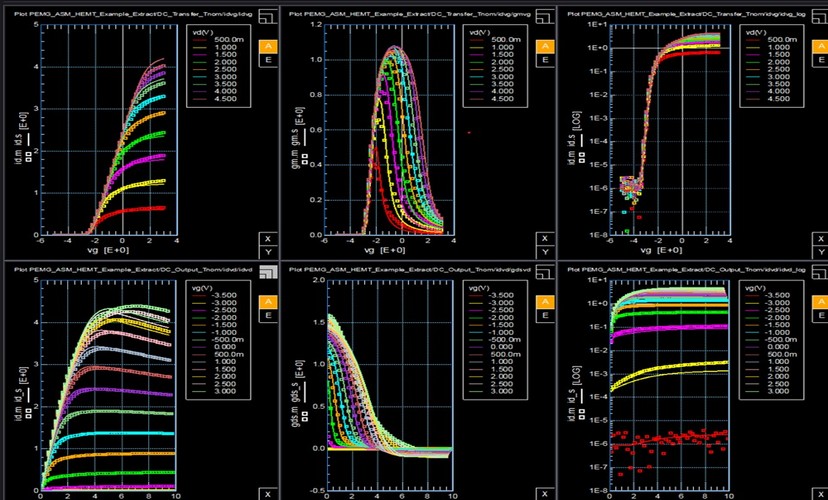Click the window layout icon of idvg_log plot
Viewport: 828px width, 500px height.
click(x=821, y=16)
